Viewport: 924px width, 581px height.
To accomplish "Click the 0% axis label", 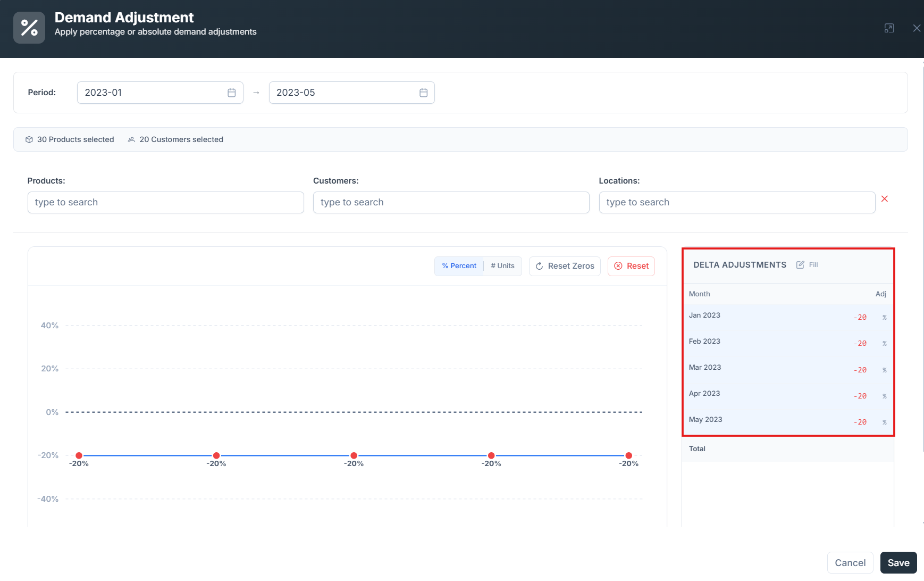I will (52, 412).
